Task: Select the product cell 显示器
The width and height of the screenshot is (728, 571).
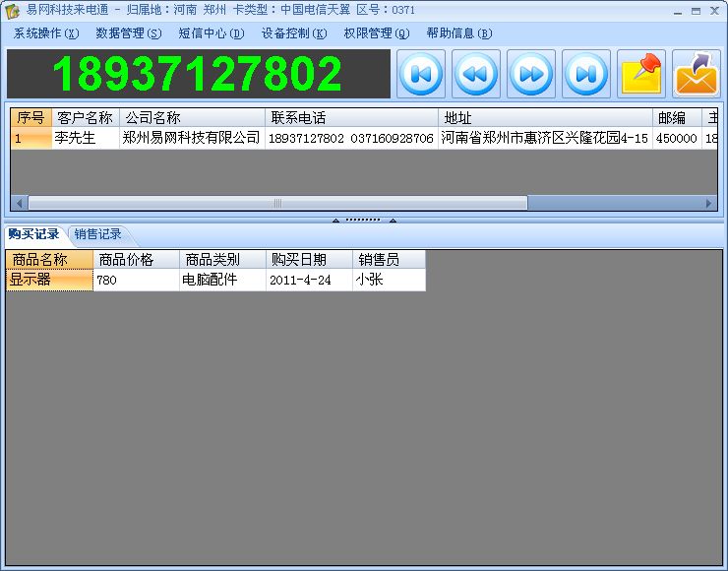Action: coord(49,280)
